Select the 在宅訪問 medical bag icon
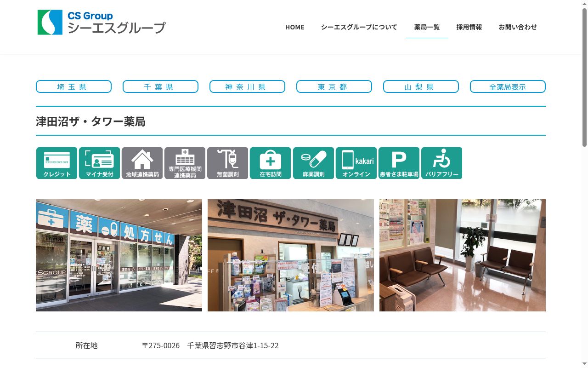The image size is (588, 368). [270, 163]
